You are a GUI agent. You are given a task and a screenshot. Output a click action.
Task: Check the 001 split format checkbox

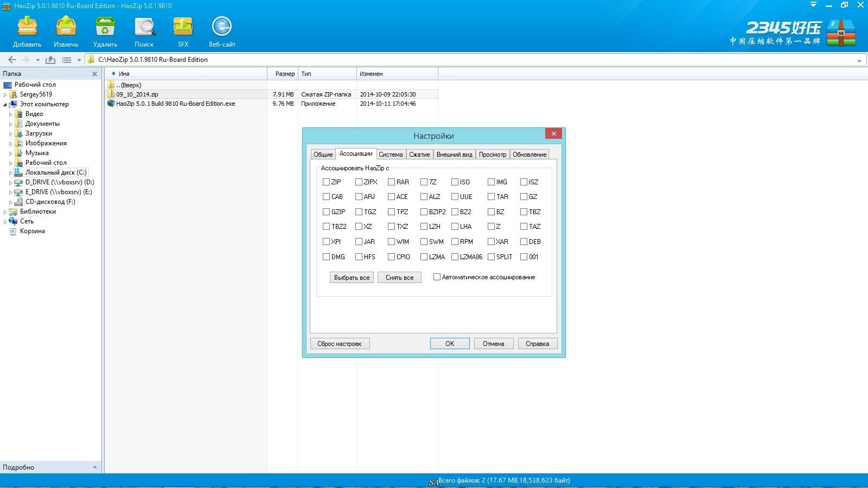pos(524,257)
